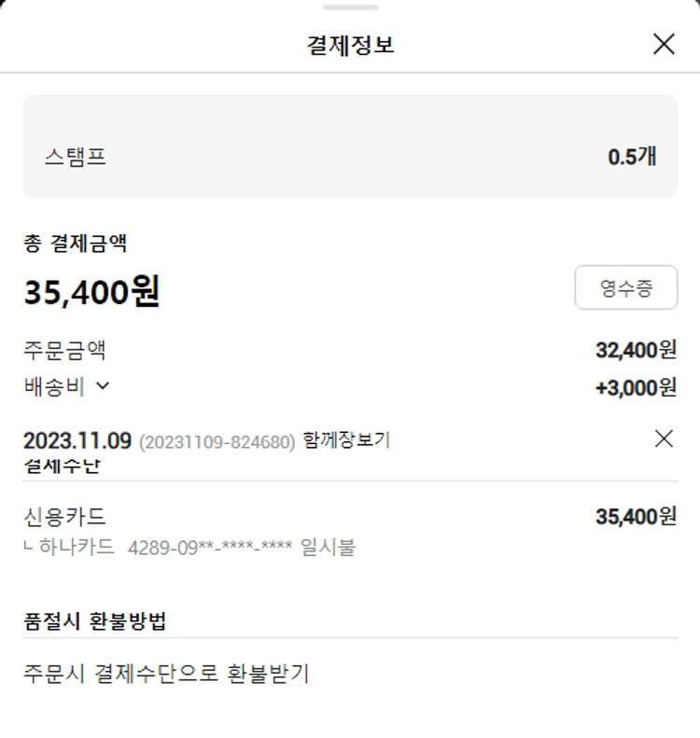Open the 영수증 receipt
Screen dimensions: 700x738
[625, 287]
